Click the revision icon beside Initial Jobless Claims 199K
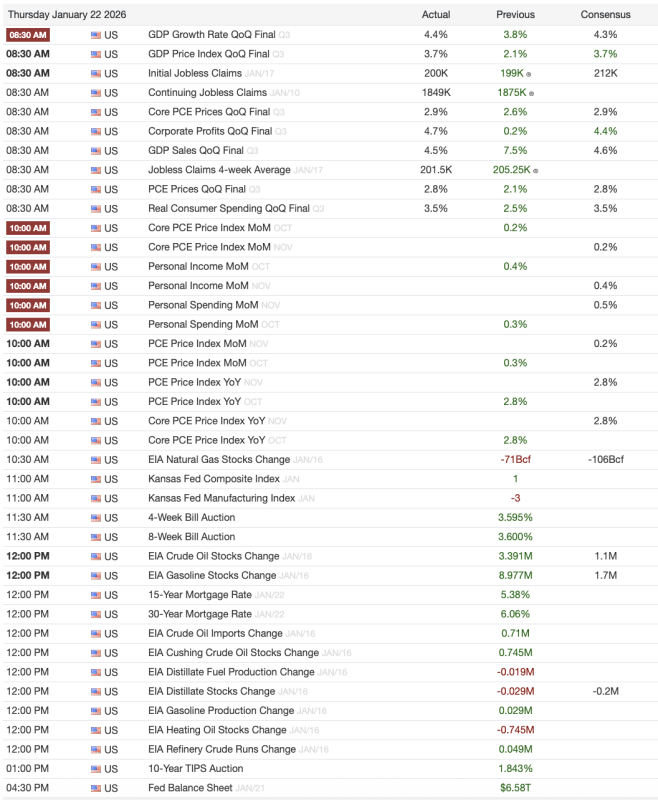Screen dimensions: 658x800 pos(529,74)
